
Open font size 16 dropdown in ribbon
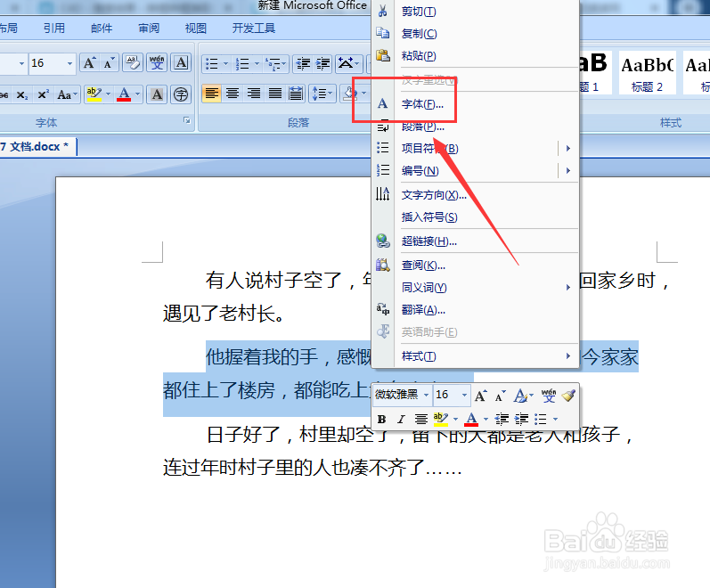click(69, 63)
